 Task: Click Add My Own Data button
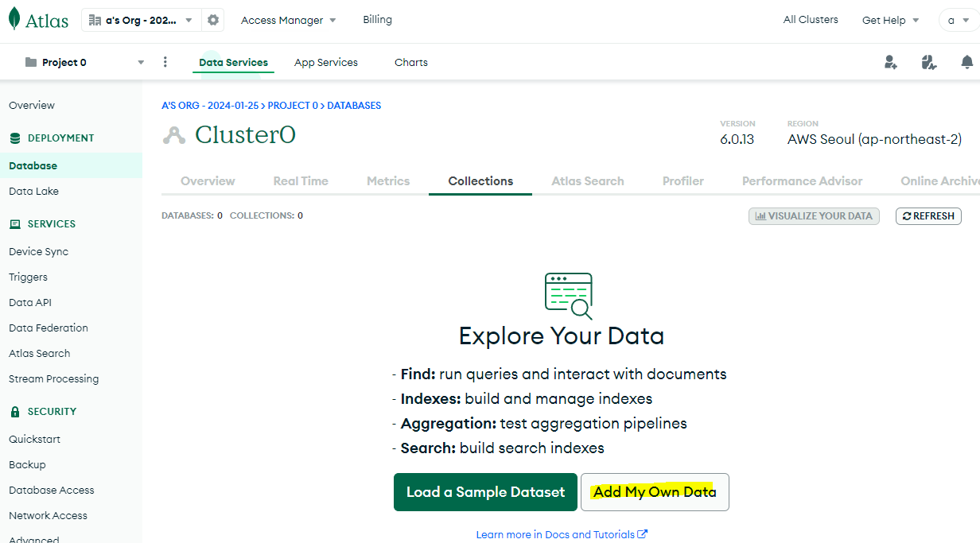coord(655,492)
